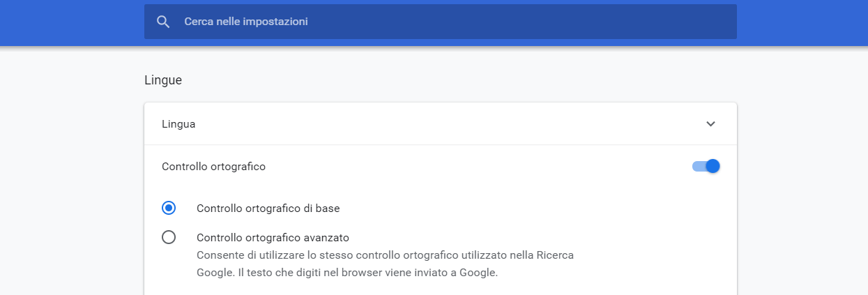The width and height of the screenshot is (868, 295).
Task: Click the blue header bar right of the search box
Action: click(x=802, y=22)
